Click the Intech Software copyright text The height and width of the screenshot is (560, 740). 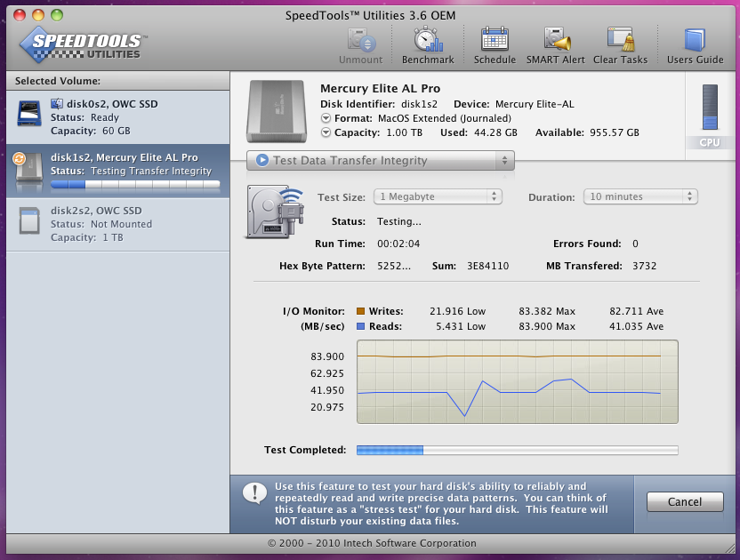coord(372,543)
